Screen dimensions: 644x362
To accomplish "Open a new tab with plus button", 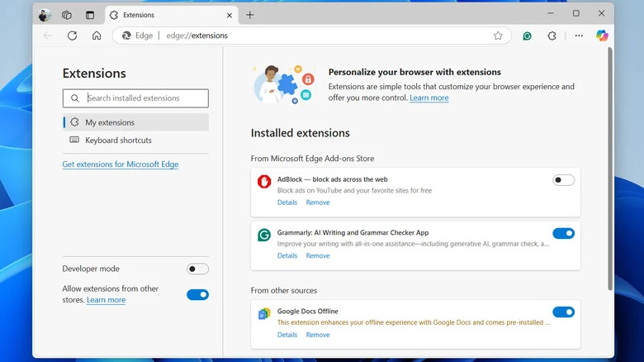I will 250,15.
